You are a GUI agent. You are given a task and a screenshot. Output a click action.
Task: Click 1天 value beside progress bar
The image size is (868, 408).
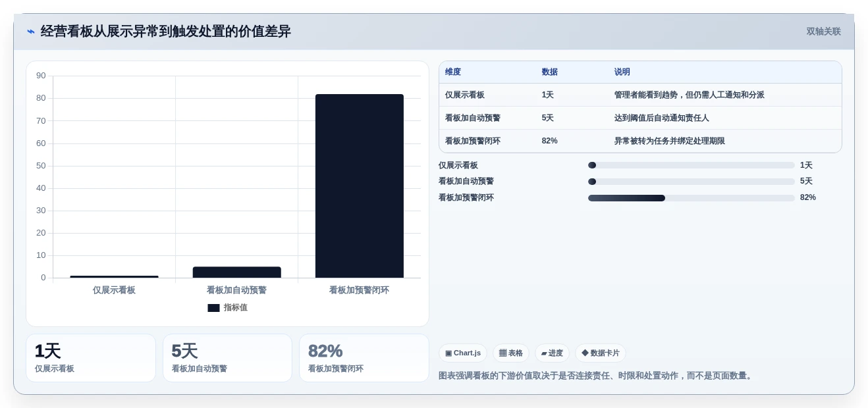[x=807, y=165]
